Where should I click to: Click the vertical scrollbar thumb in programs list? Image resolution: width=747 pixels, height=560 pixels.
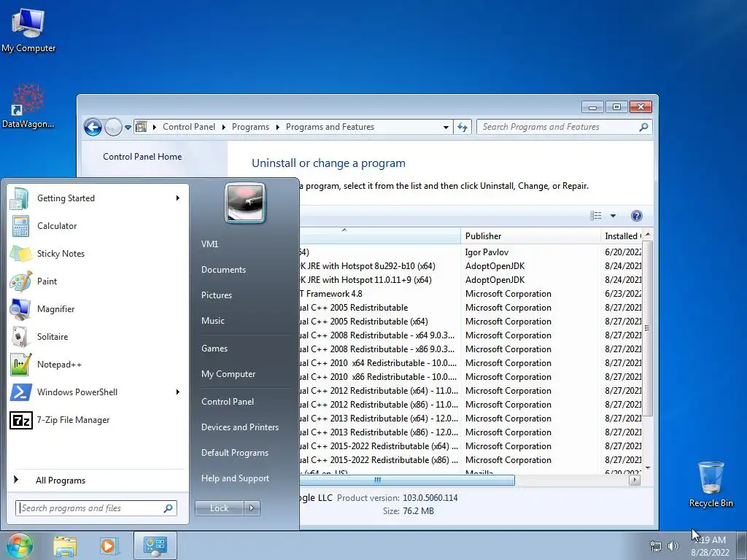click(x=647, y=329)
